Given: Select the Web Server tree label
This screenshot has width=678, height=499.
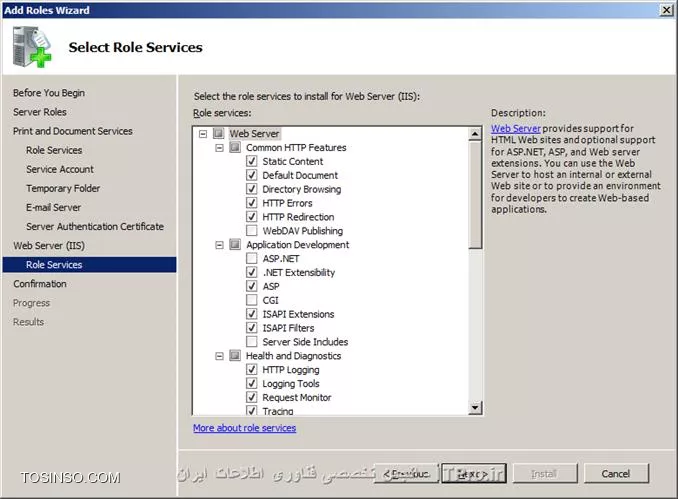Looking at the screenshot, I should pyautogui.click(x=254, y=134).
